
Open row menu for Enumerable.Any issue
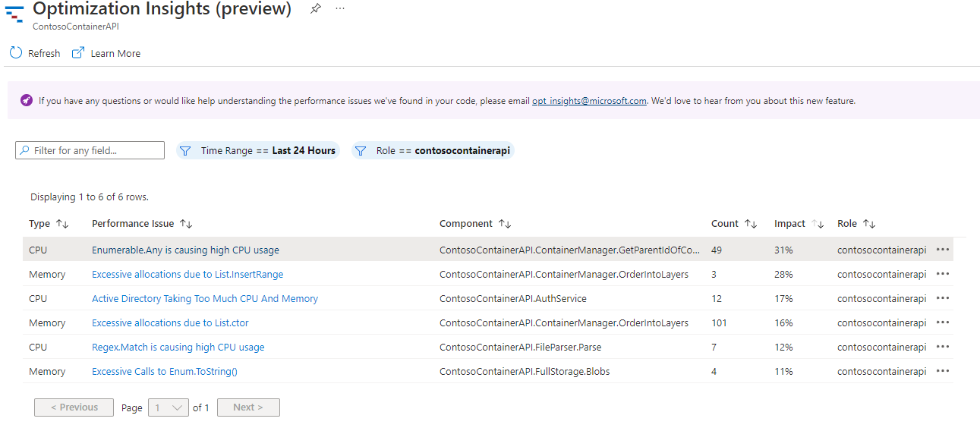coord(943,250)
